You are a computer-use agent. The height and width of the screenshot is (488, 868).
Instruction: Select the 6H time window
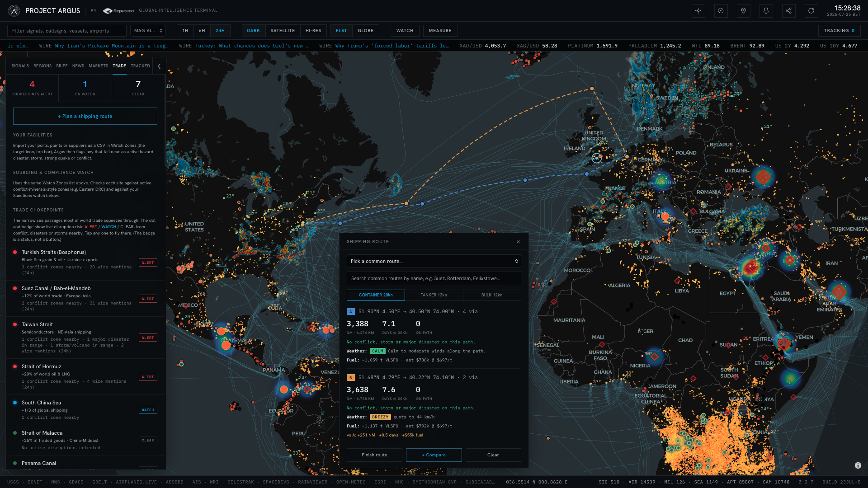202,31
